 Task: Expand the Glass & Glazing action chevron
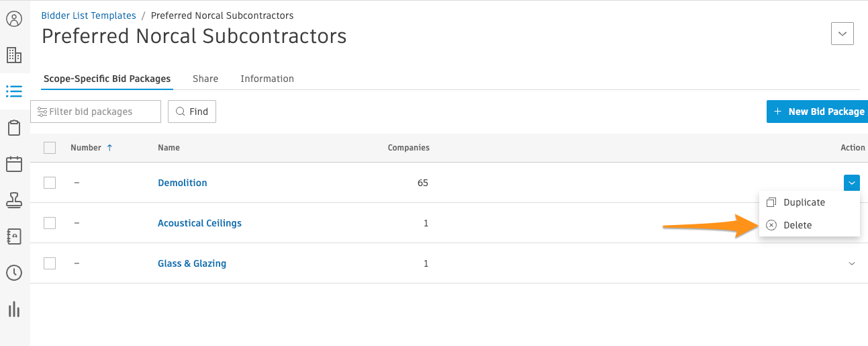(852, 263)
